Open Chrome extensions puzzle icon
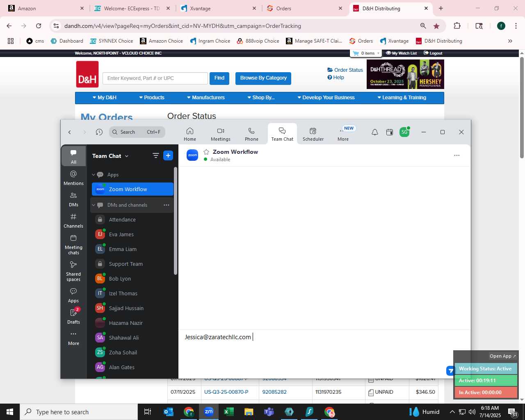This screenshot has width=525, height=420. 457,26
